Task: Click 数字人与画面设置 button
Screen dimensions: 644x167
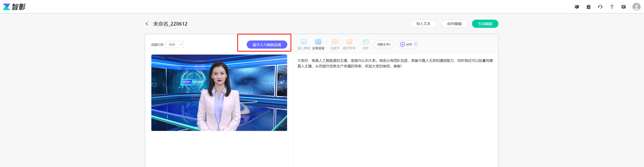Action: [267, 45]
